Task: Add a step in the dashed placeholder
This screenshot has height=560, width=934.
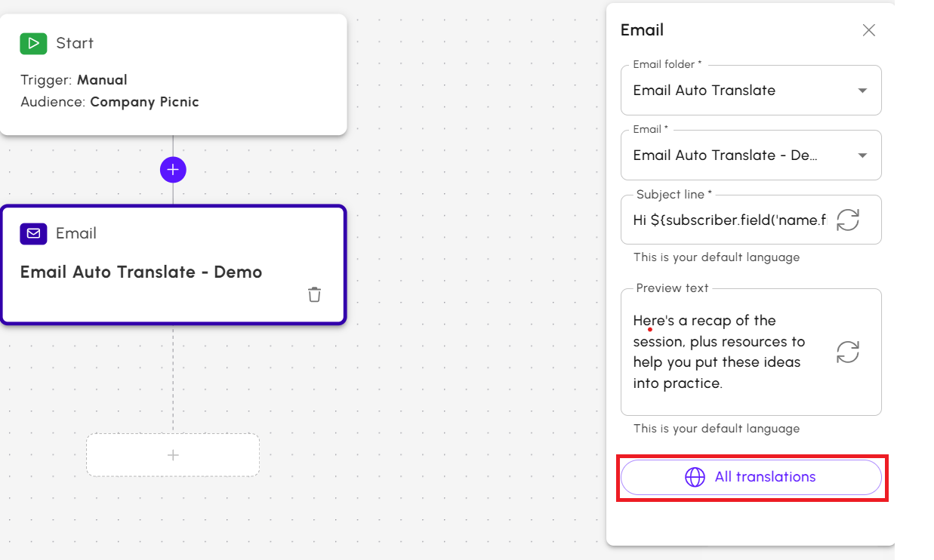Action: [x=173, y=455]
